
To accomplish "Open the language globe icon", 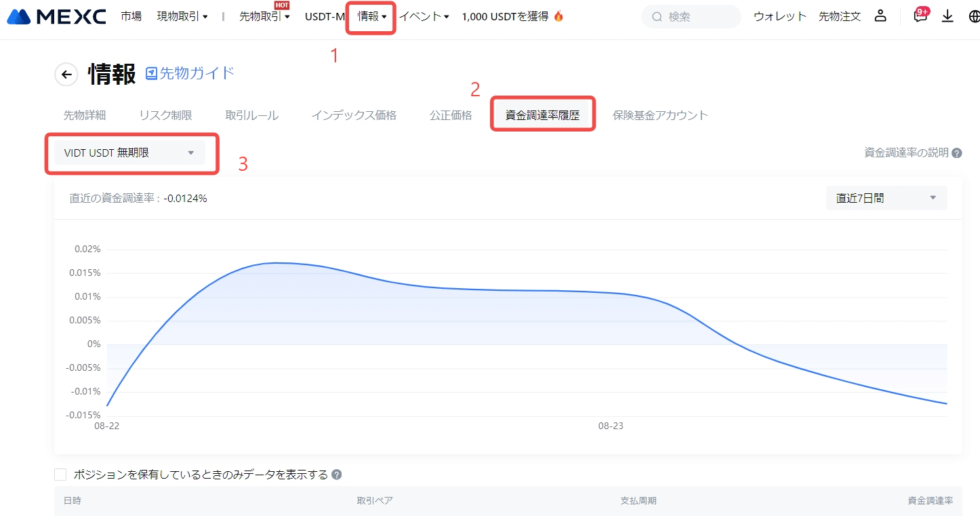I will point(974,16).
